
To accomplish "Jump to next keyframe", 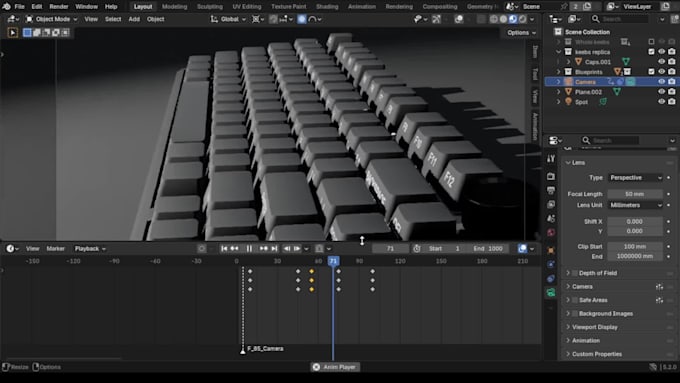I will click(263, 249).
